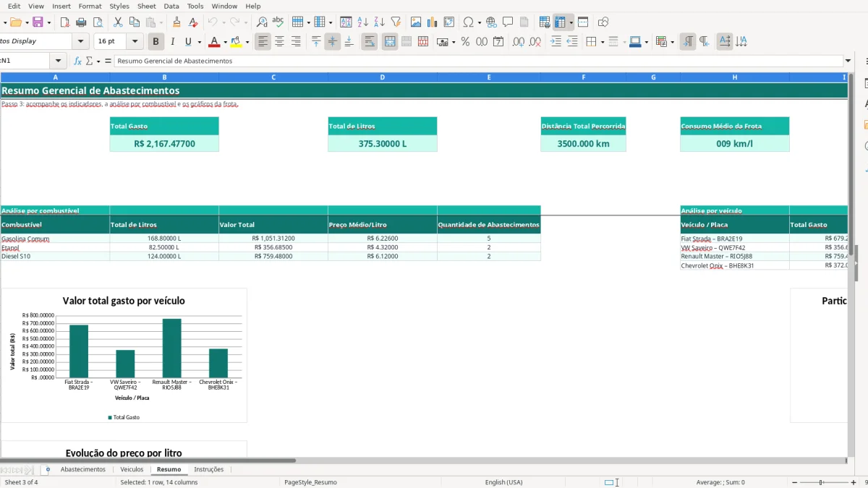Open the background color dropdown arrow
The height and width of the screenshot is (488, 868).
(x=247, y=42)
